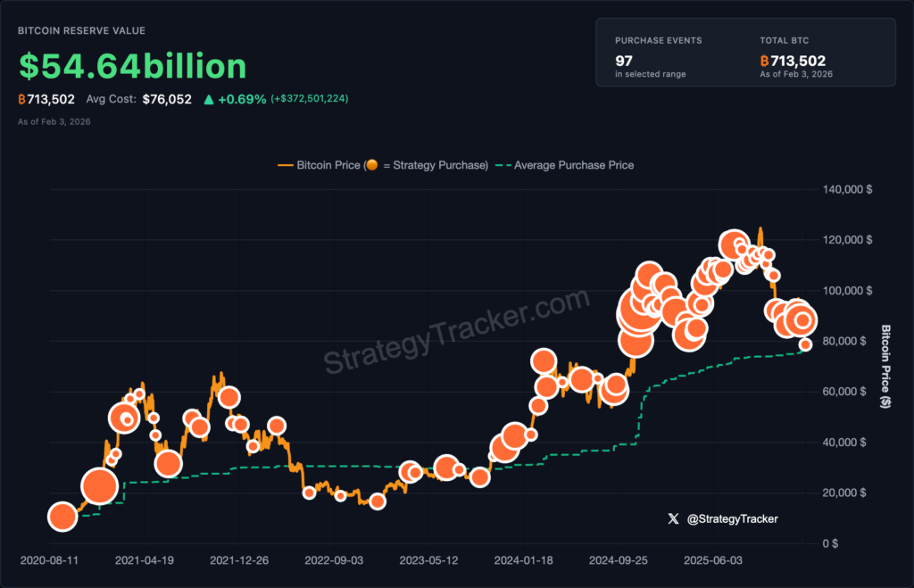Click the +$372,501,224 gain amount
Screen dimensions: 914x588
(x=311, y=99)
